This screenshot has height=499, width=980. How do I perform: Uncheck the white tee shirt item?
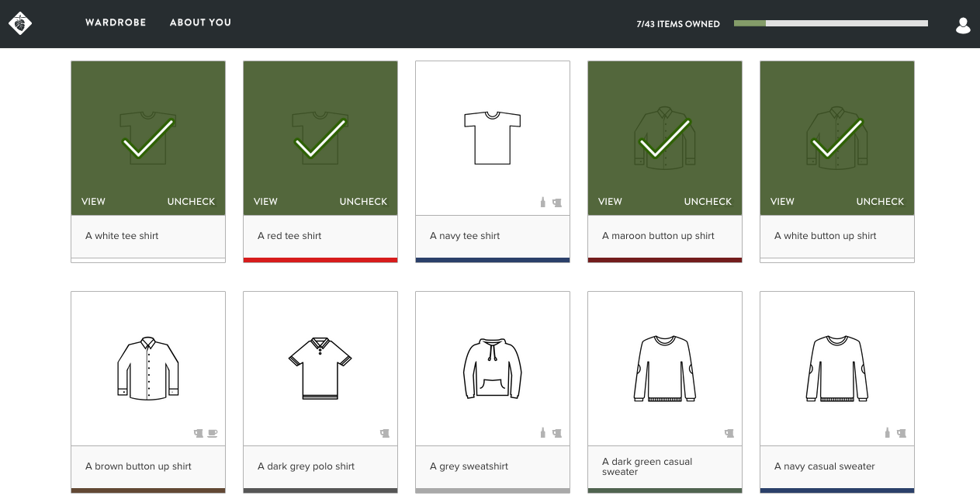pyautogui.click(x=191, y=202)
